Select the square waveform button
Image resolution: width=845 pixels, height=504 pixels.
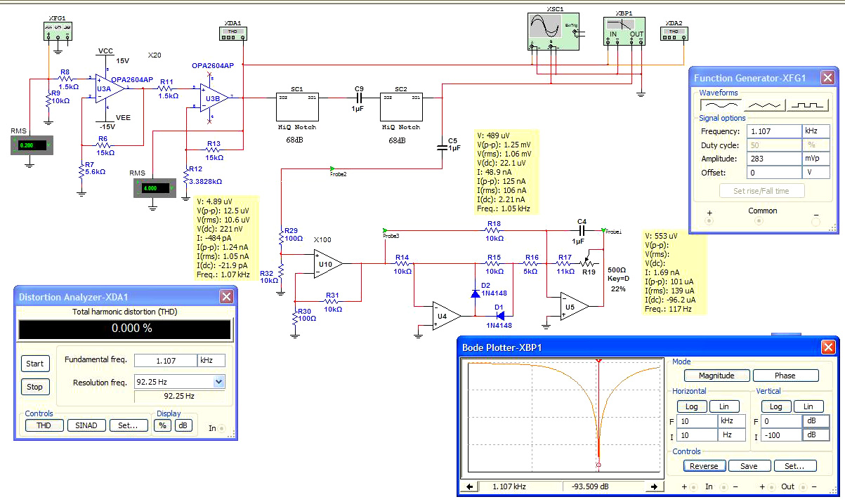click(808, 104)
